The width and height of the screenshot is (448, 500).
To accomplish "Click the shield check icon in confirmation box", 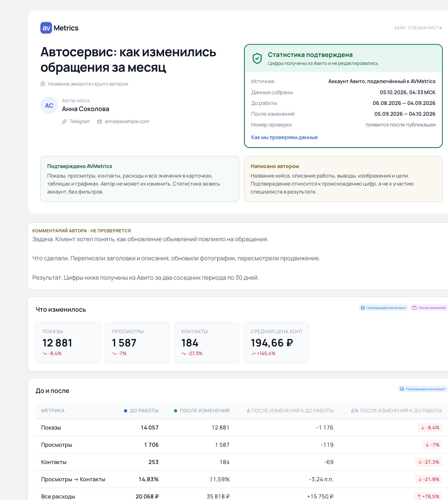I will pyautogui.click(x=257, y=58).
